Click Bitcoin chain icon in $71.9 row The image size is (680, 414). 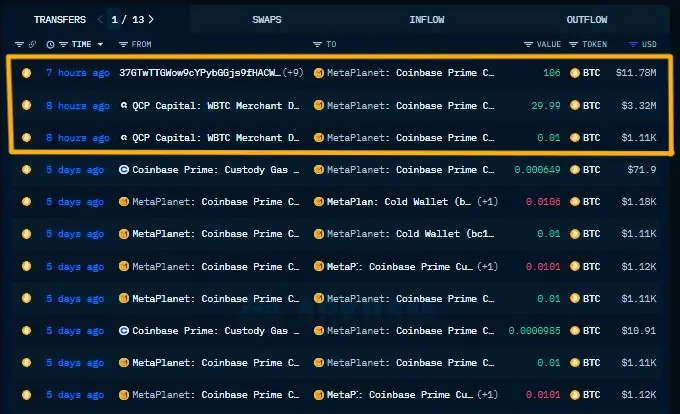coord(26,170)
